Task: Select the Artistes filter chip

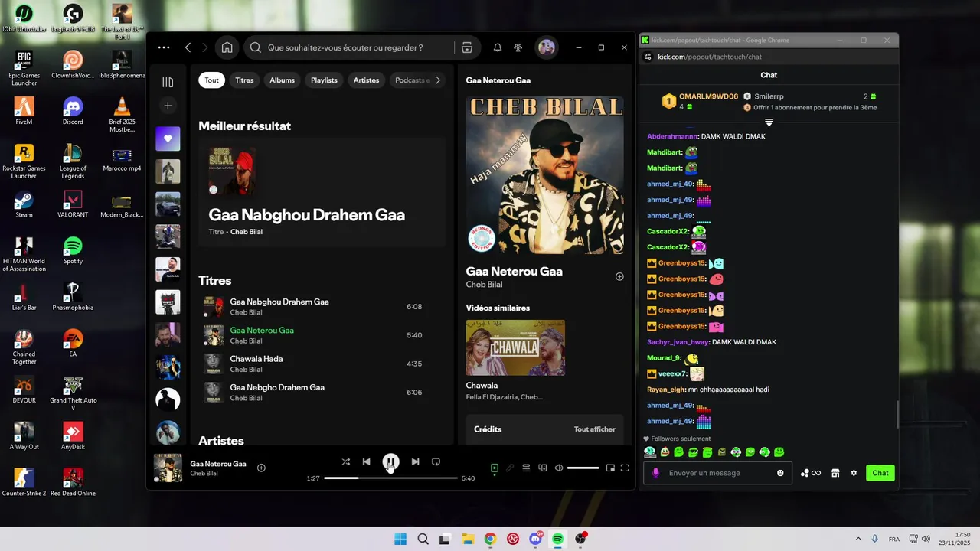Action: coord(366,80)
